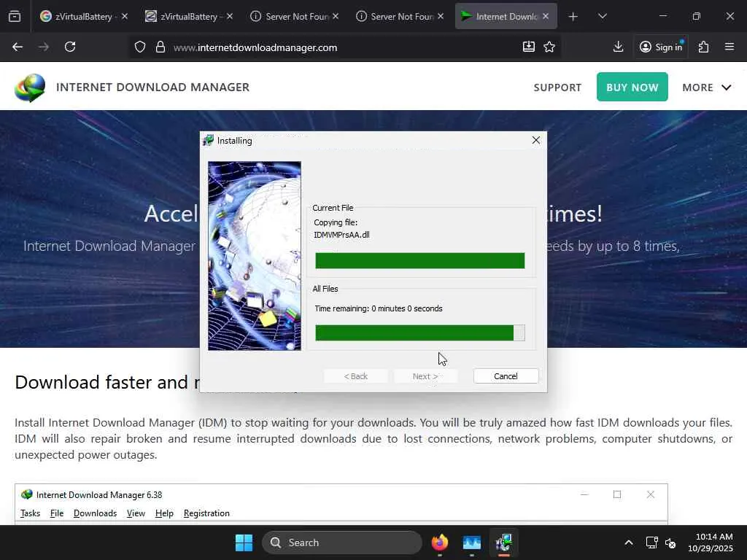Close the second Server Not Found tab
The height and width of the screenshot is (560, 747).
coord(441,16)
